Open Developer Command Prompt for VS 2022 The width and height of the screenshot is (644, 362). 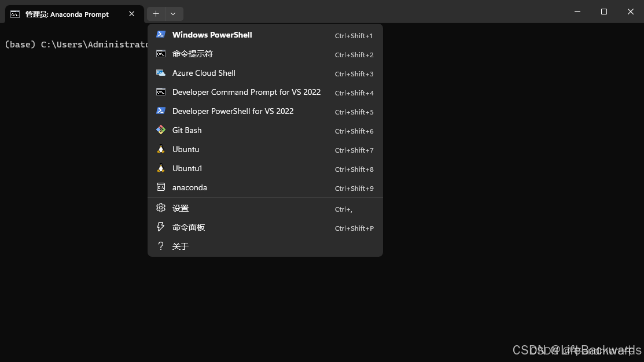tap(265, 92)
